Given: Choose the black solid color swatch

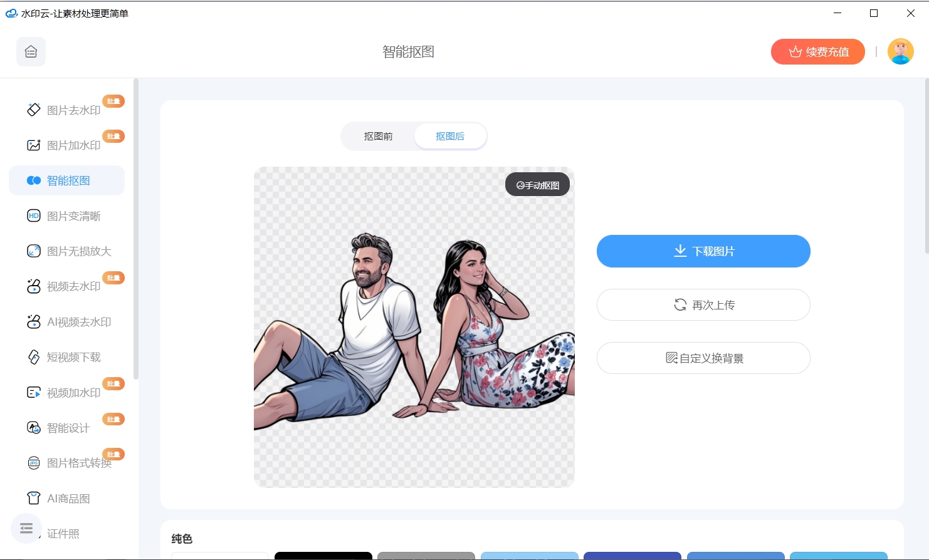Looking at the screenshot, I should (x=323, y=556).
